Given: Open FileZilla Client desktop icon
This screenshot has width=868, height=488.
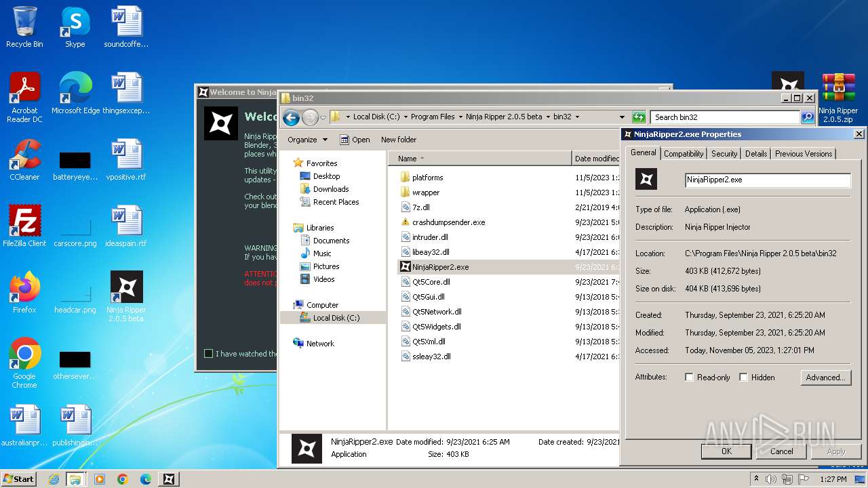Looking at the screenshot, I should pyautogui.click(x=24, y=226).
